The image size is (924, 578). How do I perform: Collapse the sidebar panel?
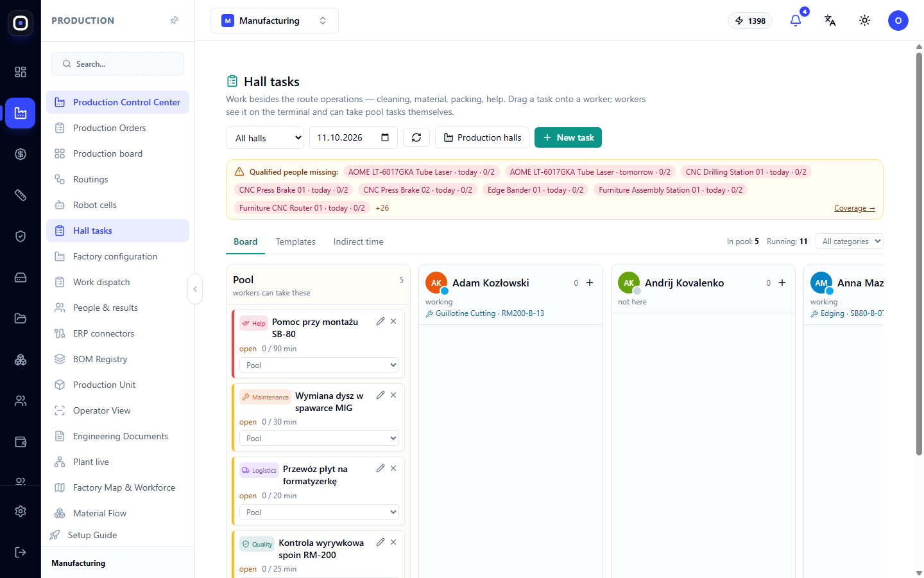[x=195, y=289]
